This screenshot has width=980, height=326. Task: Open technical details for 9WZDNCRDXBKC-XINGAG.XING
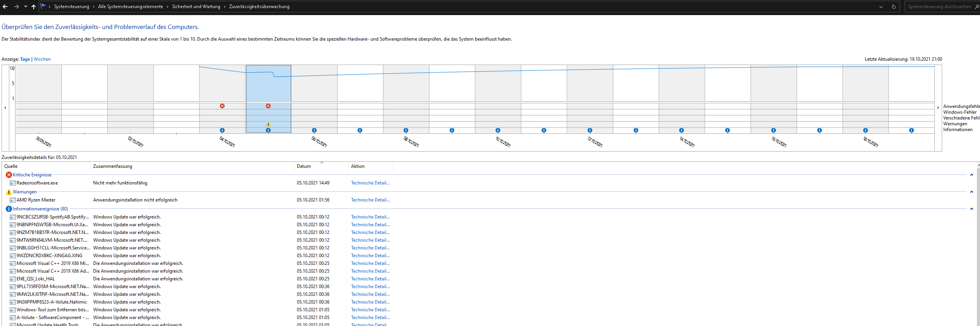(370, 256)
